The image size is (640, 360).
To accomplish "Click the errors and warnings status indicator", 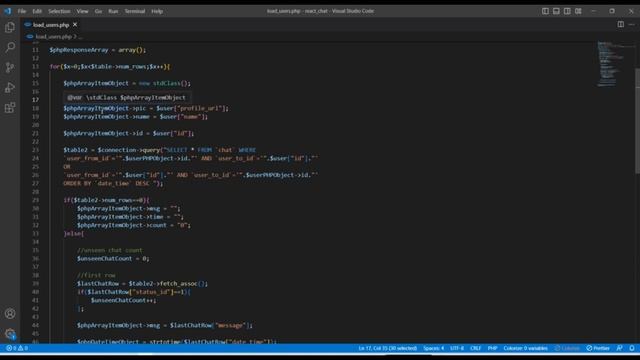I will [x=17, y=348].
